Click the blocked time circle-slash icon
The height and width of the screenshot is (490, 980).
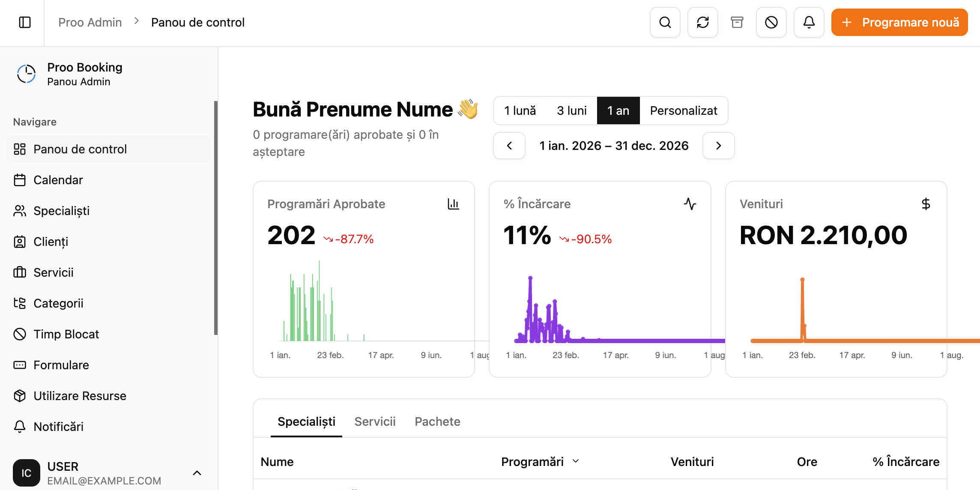[x=771, y=22]
